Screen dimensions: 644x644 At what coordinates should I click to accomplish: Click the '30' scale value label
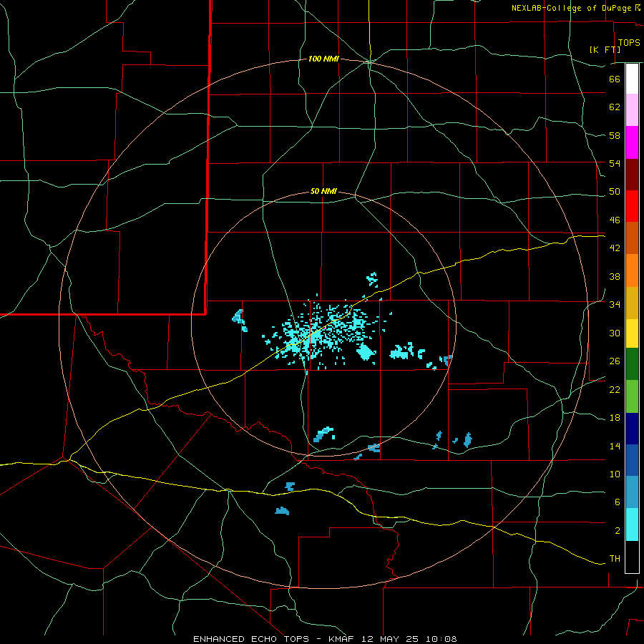click(615, 333)
